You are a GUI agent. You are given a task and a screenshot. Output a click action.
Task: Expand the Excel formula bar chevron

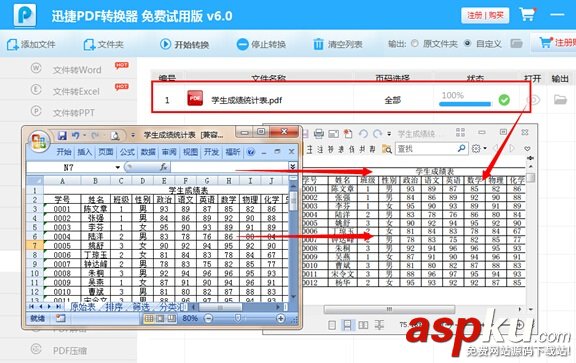pos(293,167)
